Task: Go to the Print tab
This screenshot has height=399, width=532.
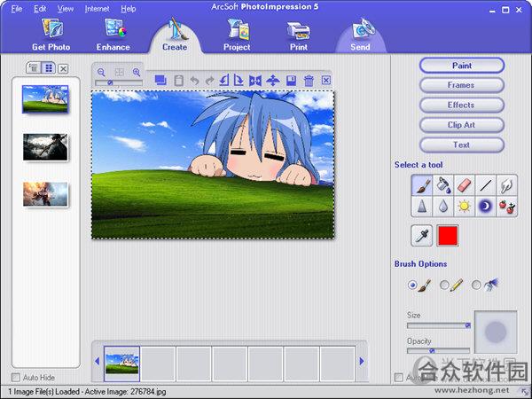Action: (299, 35)
